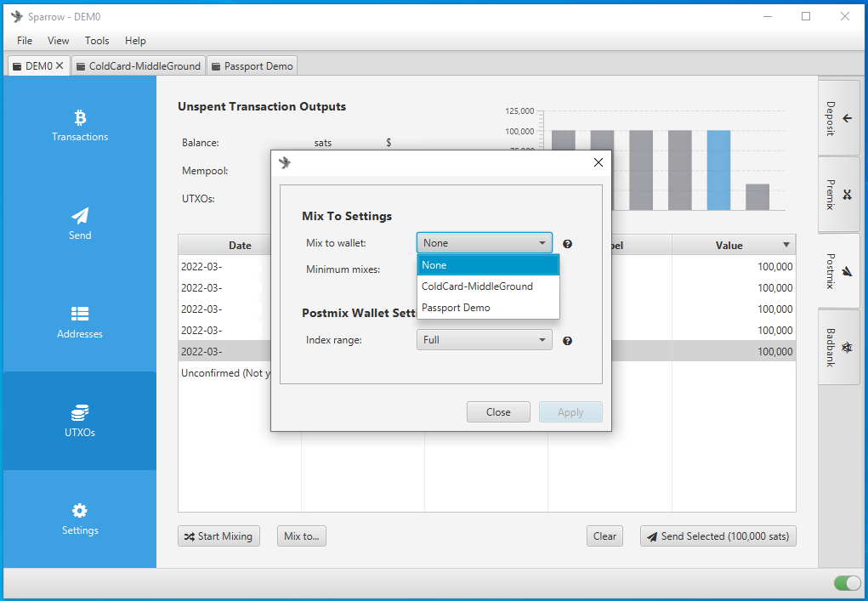868x601 pixels.
Task: Click the Sparrow logo in title bar
Action: (x=17, y=17)
